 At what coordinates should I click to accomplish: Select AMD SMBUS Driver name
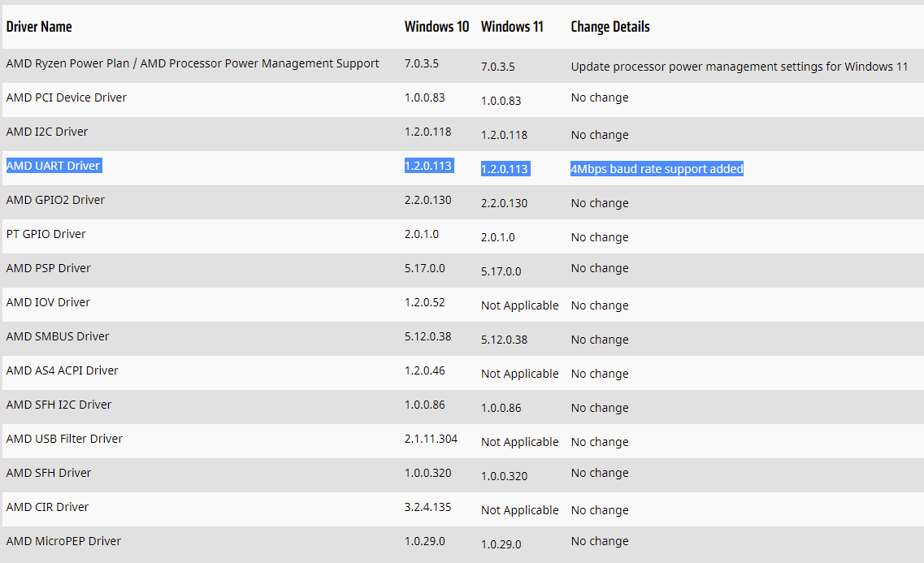point(58,337)
